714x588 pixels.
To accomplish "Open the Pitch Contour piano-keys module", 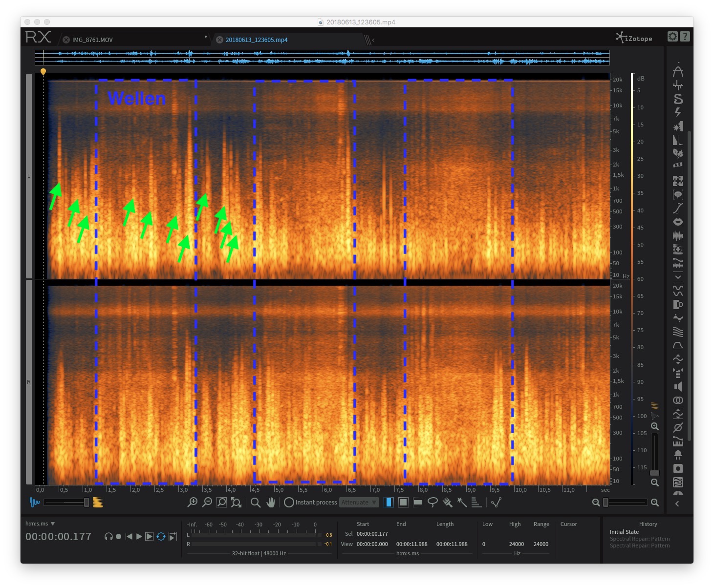I will [678, 442].
